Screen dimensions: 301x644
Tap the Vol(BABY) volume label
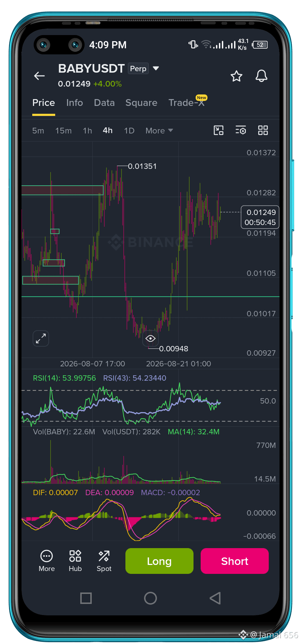coord(64,432)
